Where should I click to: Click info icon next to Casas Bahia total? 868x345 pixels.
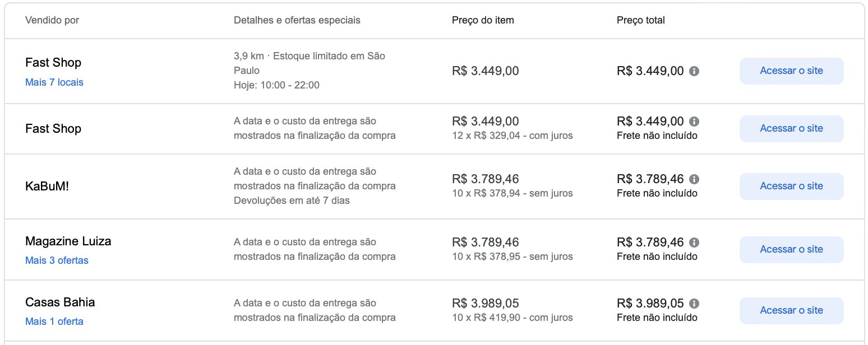pos(694,304)
